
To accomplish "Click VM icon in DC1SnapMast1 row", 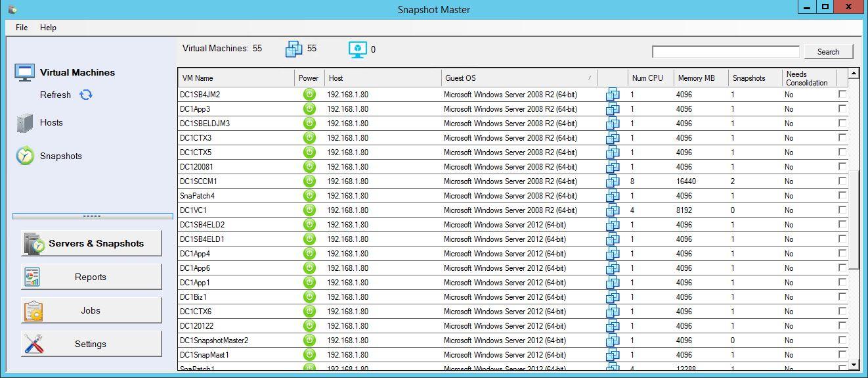I will (x=613, y=355).
